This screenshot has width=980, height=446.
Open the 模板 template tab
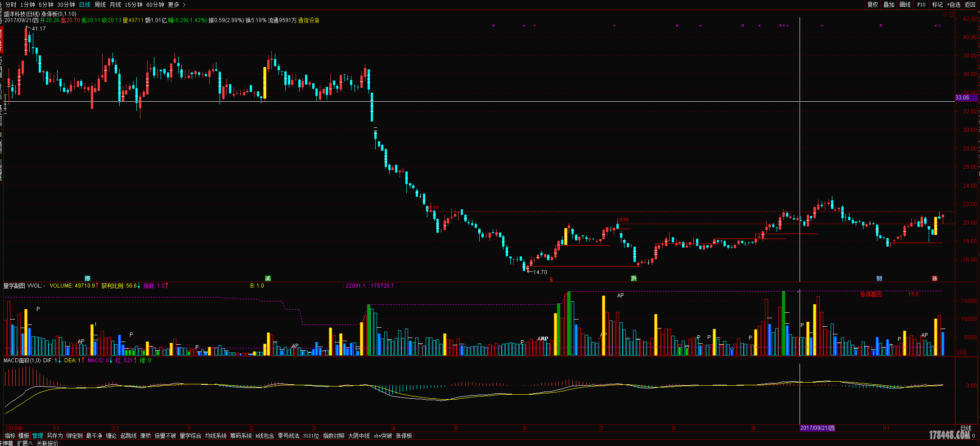click(24, 436)
